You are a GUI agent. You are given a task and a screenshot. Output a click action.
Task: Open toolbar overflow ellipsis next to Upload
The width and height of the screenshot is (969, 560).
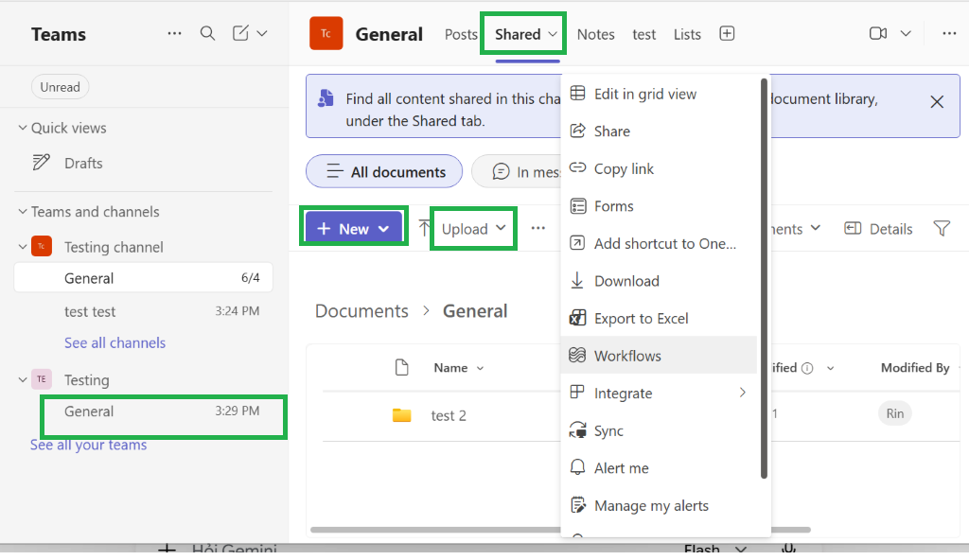(x=538, y=229)
